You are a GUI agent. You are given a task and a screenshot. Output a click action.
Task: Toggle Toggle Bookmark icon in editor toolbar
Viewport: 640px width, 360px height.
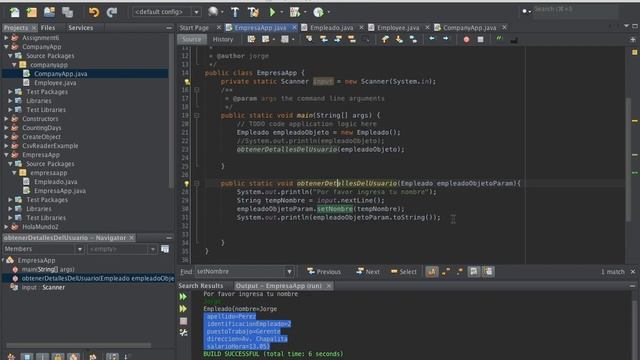click(x=413, y=39)
